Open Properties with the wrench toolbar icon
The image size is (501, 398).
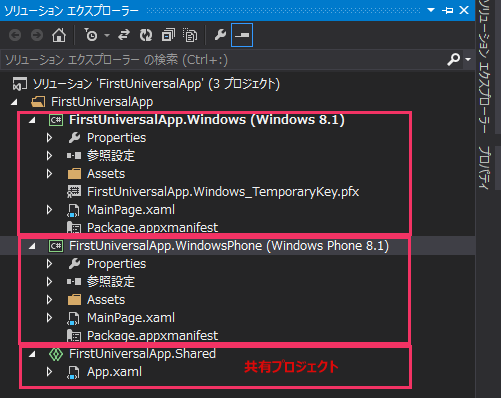pos(220,35)
